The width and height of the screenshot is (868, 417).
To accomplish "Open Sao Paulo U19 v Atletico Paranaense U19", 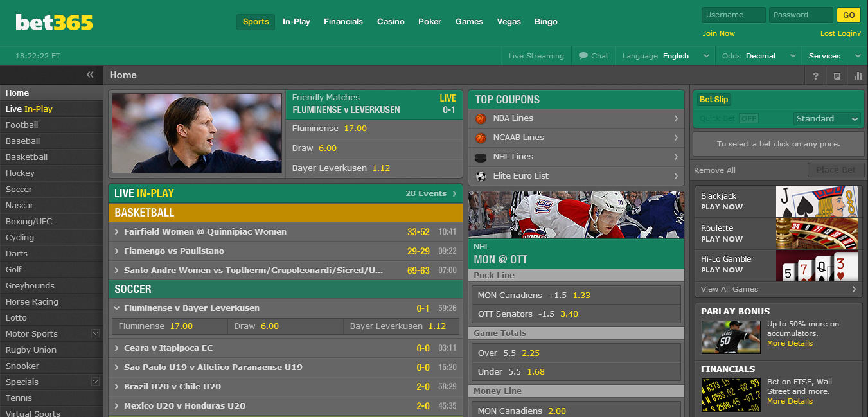I will (x=285, y=368).
